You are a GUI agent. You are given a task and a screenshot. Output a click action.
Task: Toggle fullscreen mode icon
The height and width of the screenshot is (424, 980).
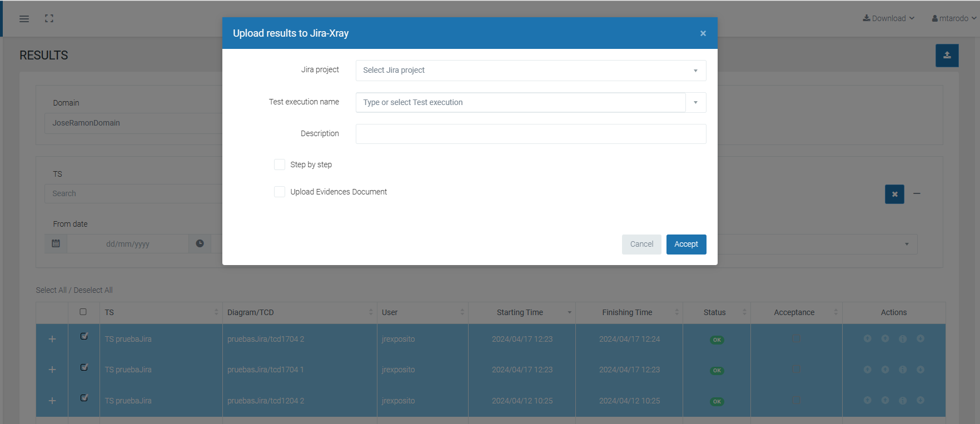pyautogui.click(x=49, y=18)
